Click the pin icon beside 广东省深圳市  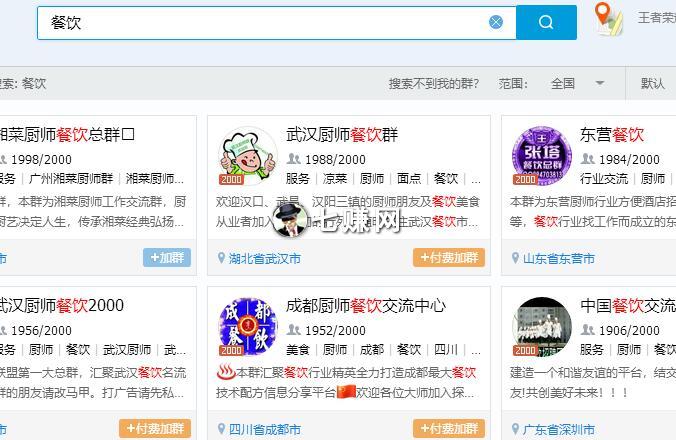(515, 429)
